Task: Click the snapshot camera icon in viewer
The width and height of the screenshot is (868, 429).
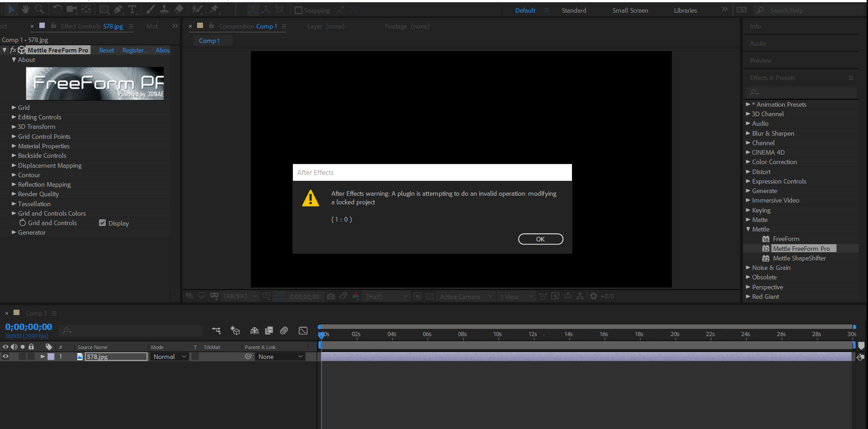Action: point(331,296)
